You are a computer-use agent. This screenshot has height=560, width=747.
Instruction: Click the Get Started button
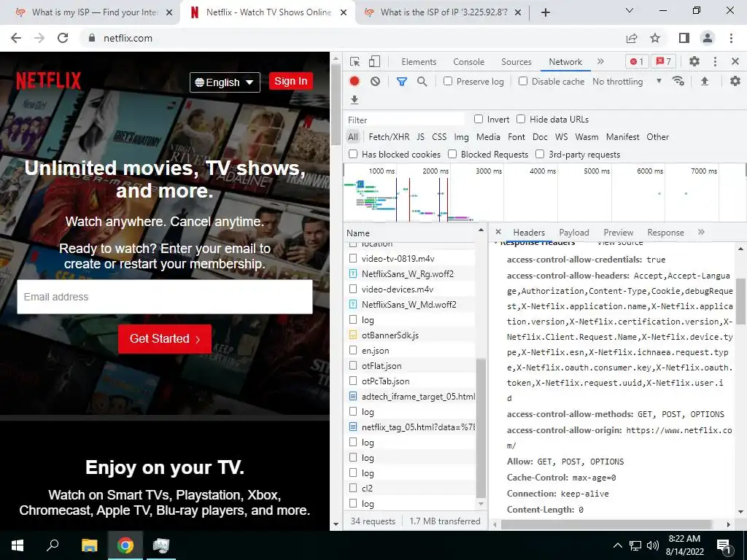(x=165, y=338)
